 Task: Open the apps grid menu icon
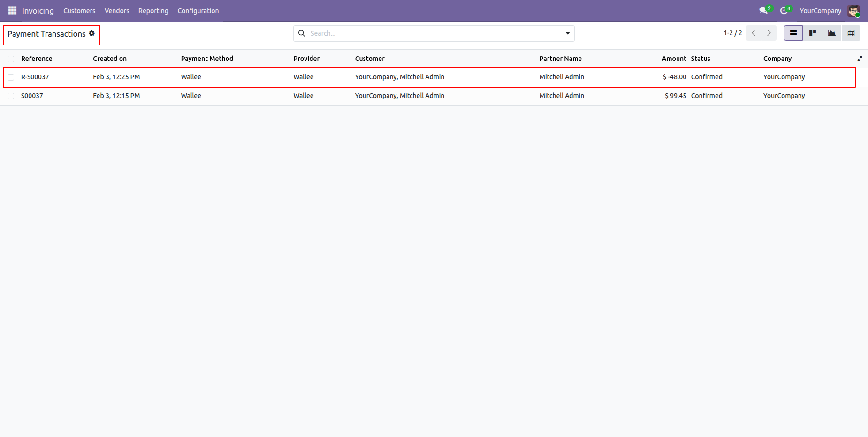pyautogui.click(x=12, y=10)
